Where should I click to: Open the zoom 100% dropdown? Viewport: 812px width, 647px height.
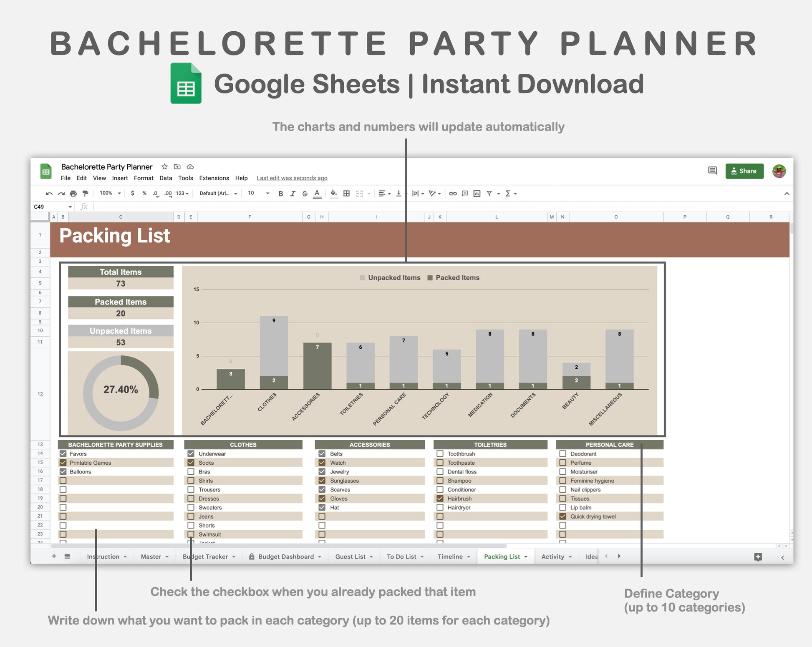pyautogui.click(x=110, y=194)
